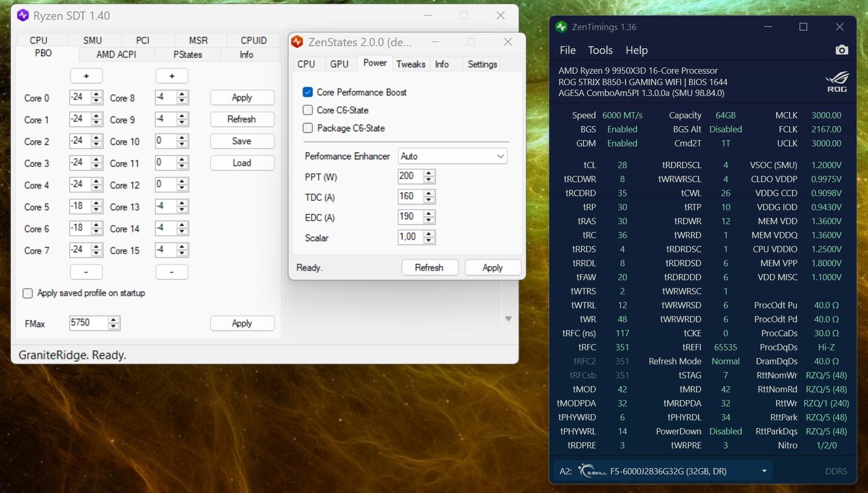The height and width of the screenshot is (493, 868).
Task: Open the Tools menu in ZenTimings
Action: 601,50
